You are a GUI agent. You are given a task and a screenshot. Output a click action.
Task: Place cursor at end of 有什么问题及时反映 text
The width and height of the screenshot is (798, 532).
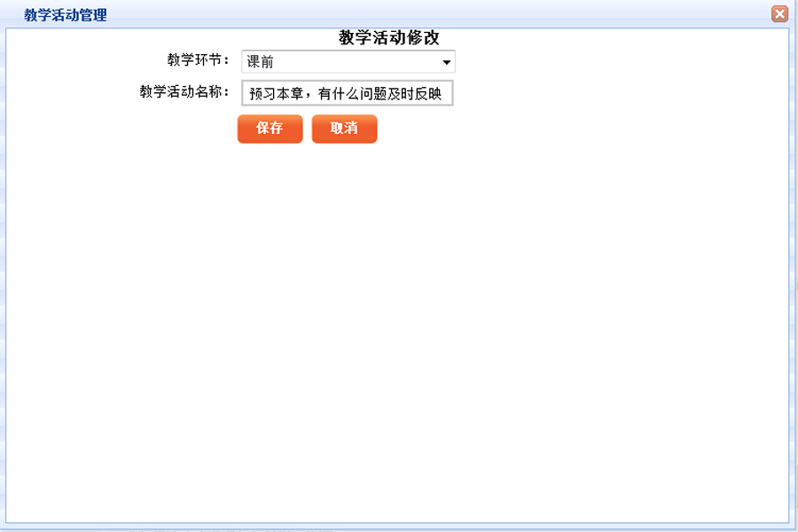coord(447,93)
